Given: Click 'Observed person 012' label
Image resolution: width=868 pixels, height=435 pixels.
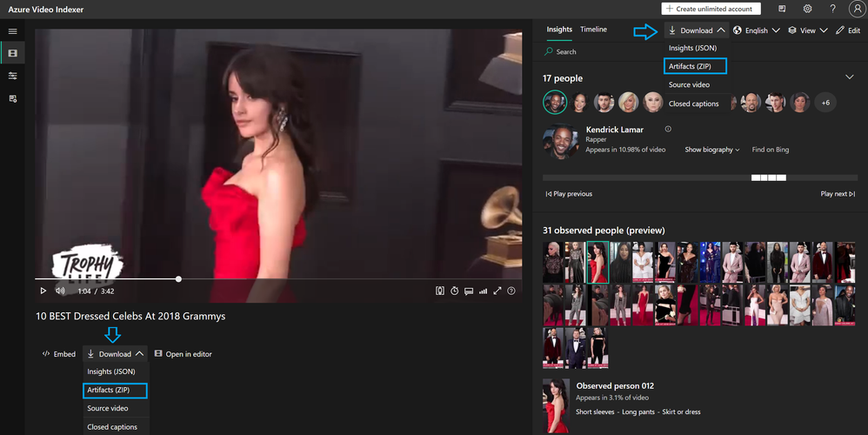Looking at the screenshot, I should 615,385.
